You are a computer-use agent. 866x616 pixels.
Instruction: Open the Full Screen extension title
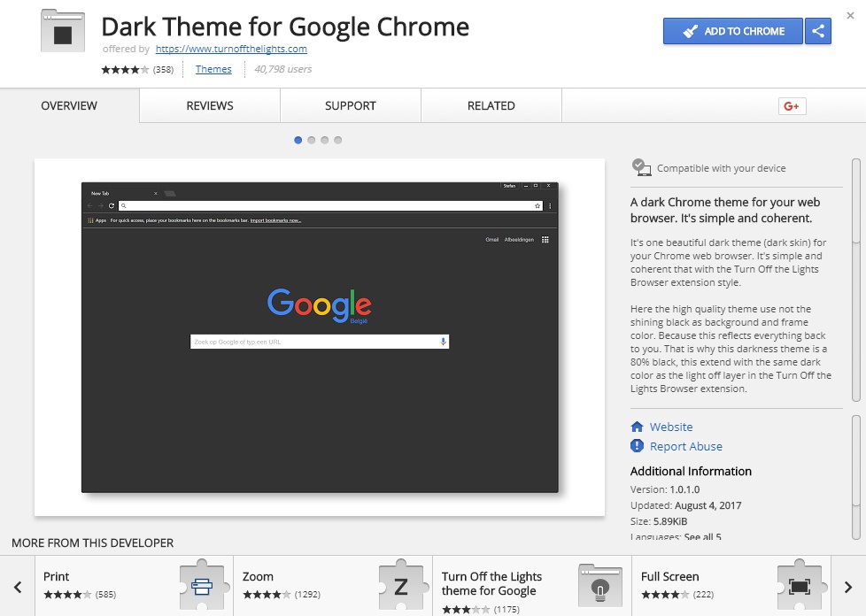point(670,576)
